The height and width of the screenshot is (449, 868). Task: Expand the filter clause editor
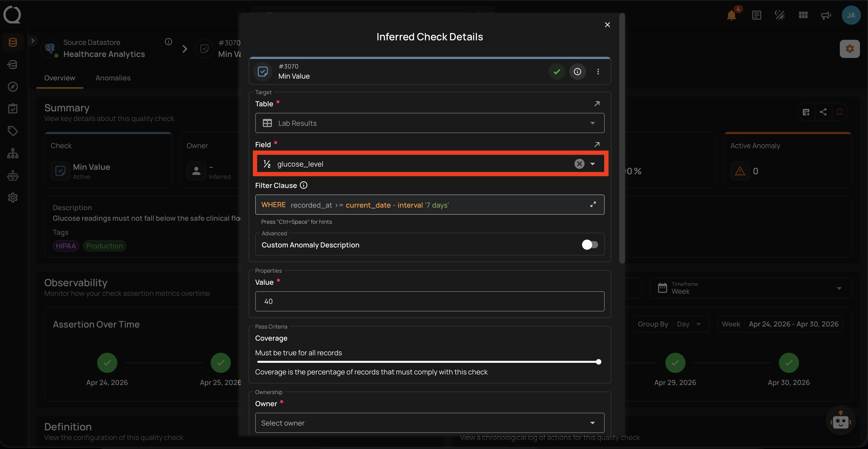point(593,204)
